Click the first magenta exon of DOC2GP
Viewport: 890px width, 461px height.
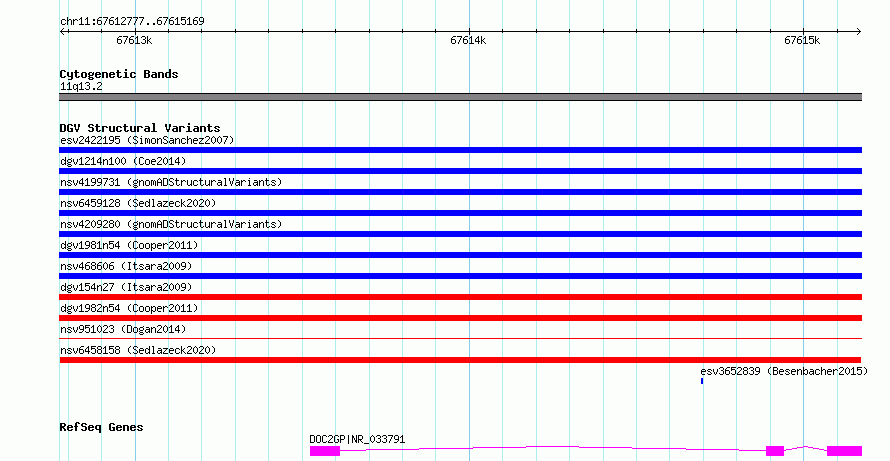tap(325, 451)
